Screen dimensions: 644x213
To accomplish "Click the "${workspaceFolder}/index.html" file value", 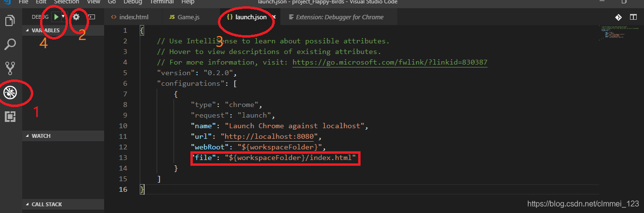I will pos(291,158).
